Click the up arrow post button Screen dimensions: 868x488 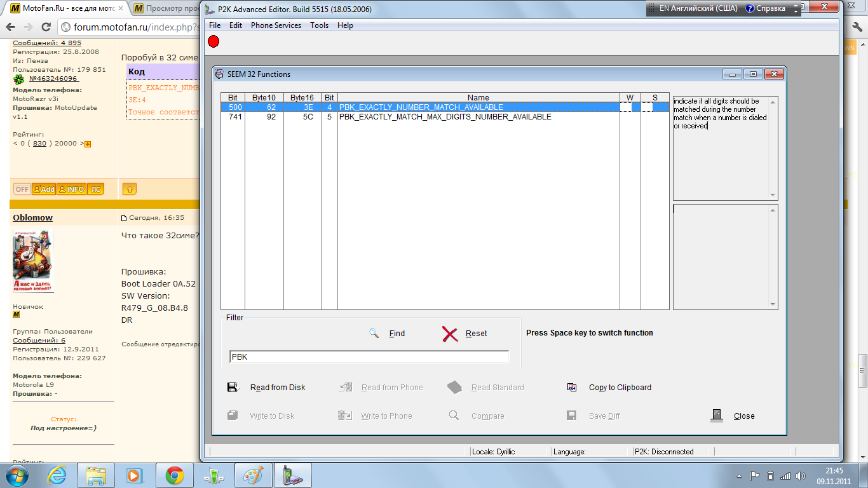[129, 189]
